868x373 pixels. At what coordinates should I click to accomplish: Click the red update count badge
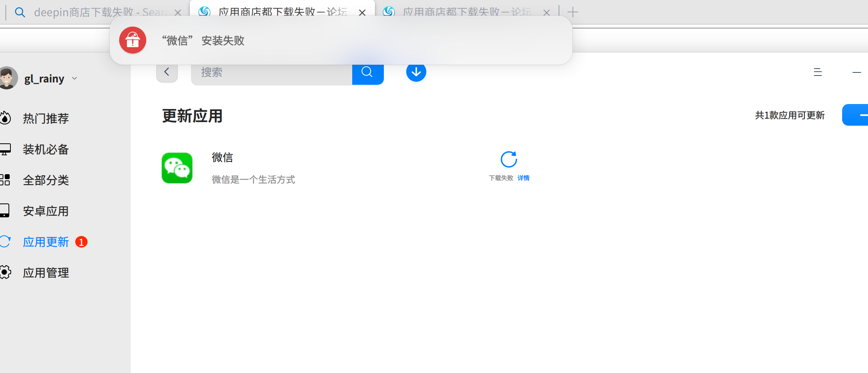pos(81,242)
